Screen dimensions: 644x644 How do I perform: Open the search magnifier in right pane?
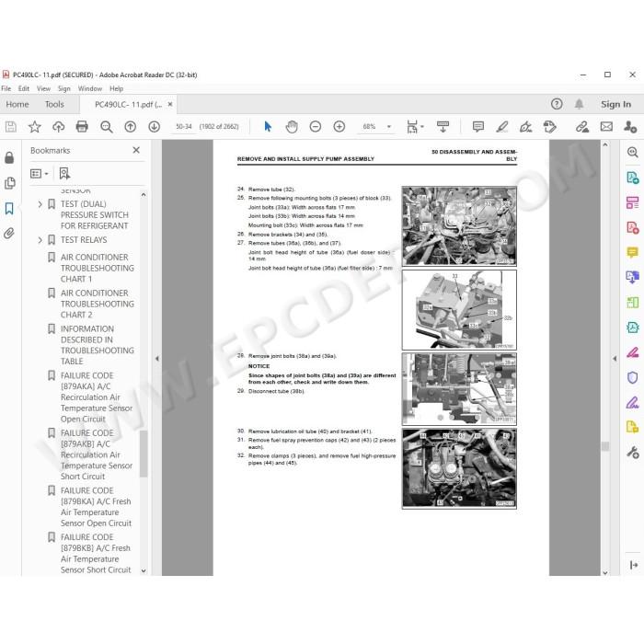(x=633, y=153)
